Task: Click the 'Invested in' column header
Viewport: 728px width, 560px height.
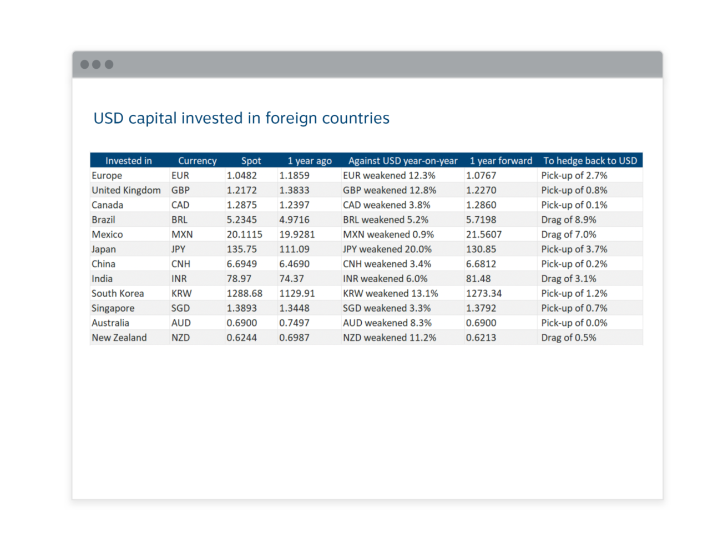Action: pyautogui.click(x=128, y=161)
